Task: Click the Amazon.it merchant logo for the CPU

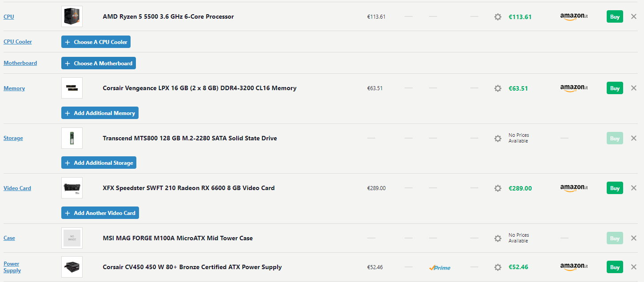Action: pos(573,16)
